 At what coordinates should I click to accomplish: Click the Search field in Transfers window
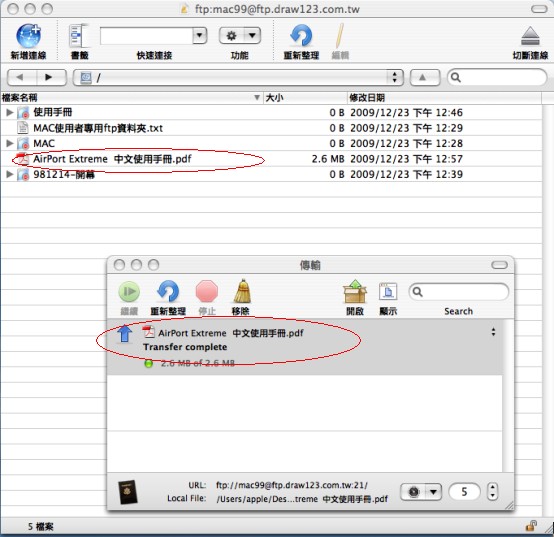[459, 292]
